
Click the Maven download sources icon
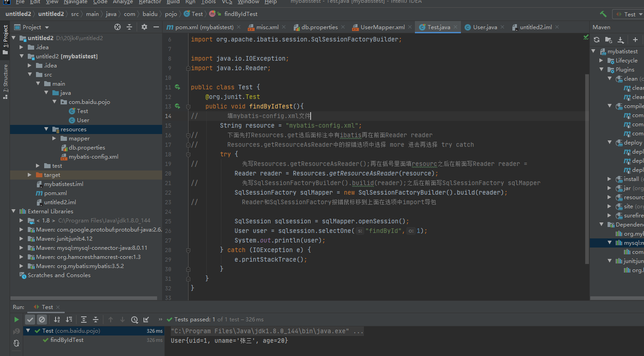(x=620, y=40)
